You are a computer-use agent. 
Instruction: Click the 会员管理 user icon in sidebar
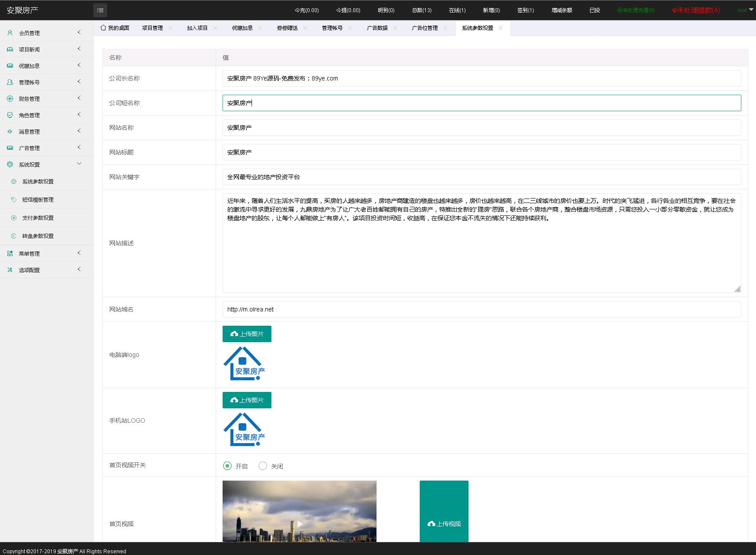point(10,33)
